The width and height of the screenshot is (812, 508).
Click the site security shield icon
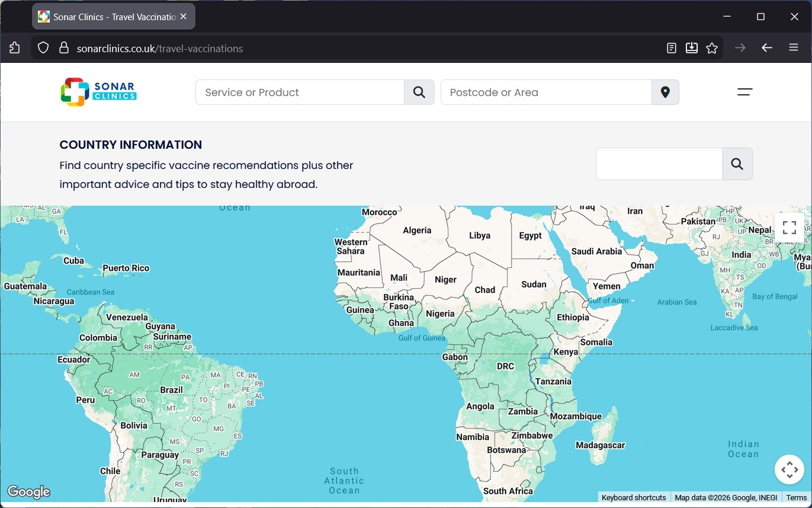pyautogui.click(x=43, y=48)
